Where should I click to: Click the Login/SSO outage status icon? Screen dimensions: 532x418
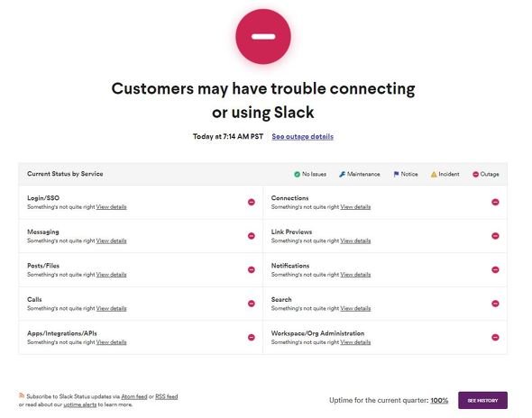(x=252, y=202)
